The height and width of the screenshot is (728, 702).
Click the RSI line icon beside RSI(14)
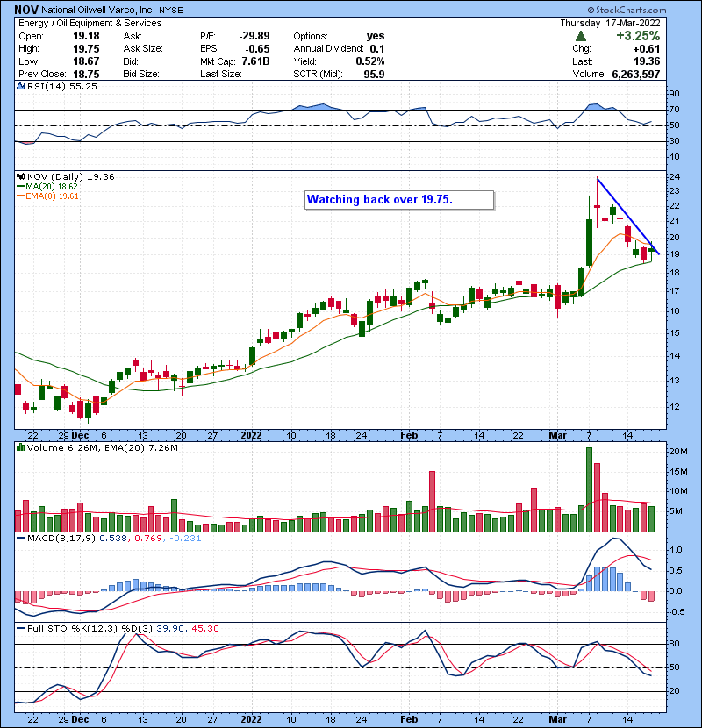(x=20, y=86)
